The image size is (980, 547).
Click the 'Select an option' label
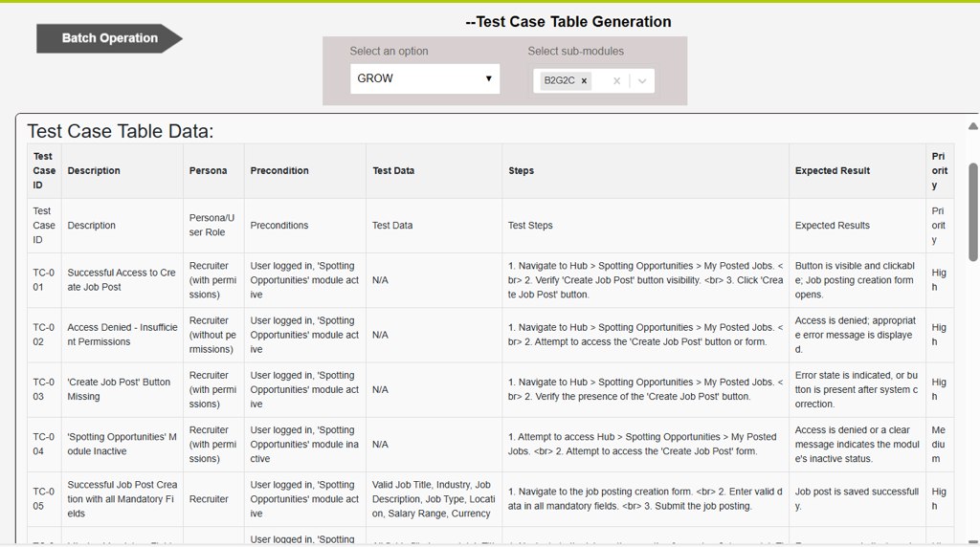(389, 52)
